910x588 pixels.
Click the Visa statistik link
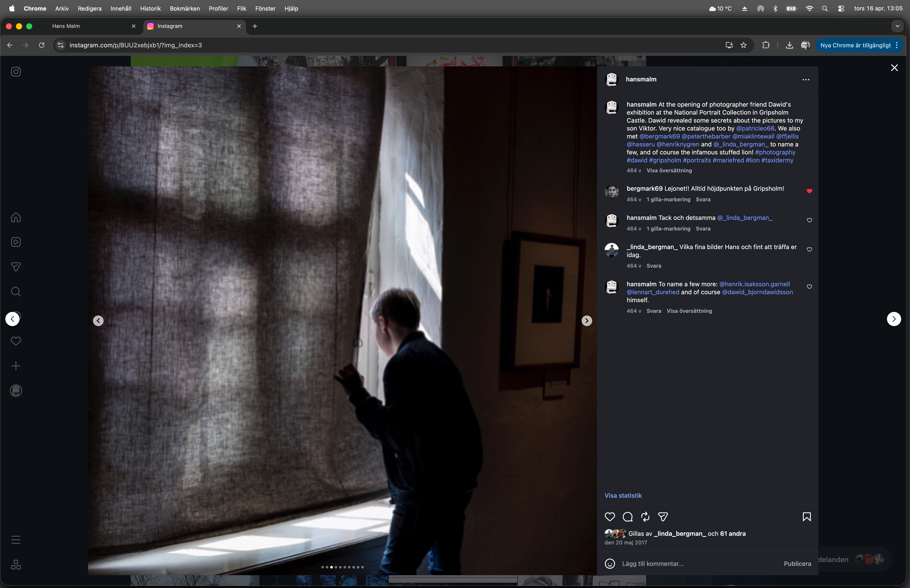pyautogui.click(x=623, y=496)
